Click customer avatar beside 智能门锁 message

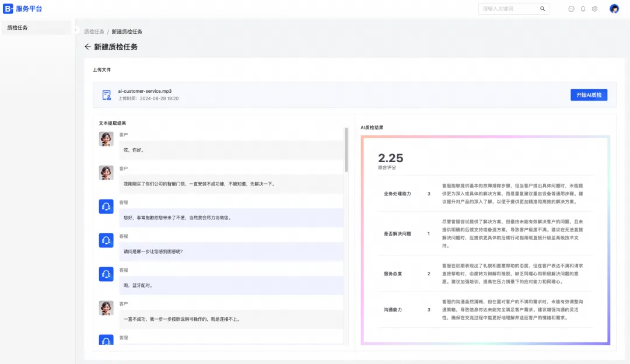tap(106, 172)
